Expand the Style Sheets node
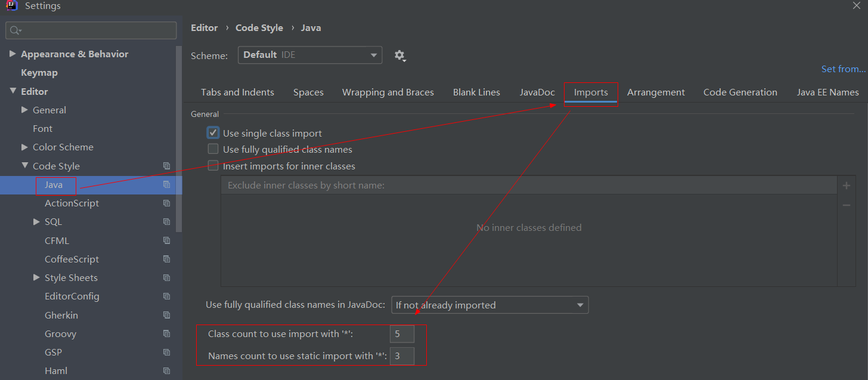868x380 pixels. (x=36, y=277)
